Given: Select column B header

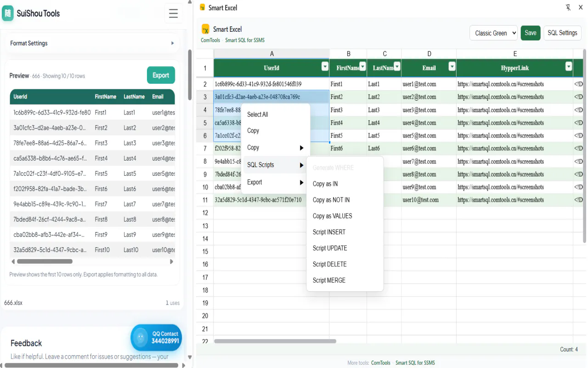Looking at the screenshot, I should click(x=348, y=54).
